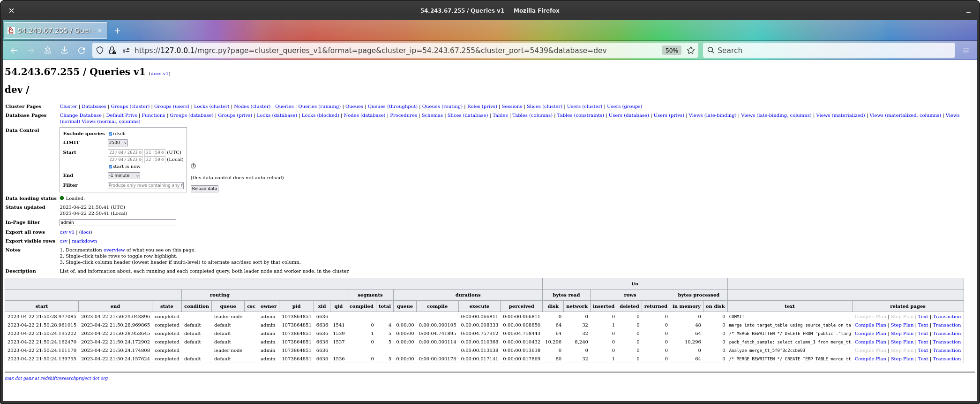Image resolution: width=980 pixels, height=404 pixels.
Task: Toggle the 'start is now' checkbox
Action: (111, 167)
